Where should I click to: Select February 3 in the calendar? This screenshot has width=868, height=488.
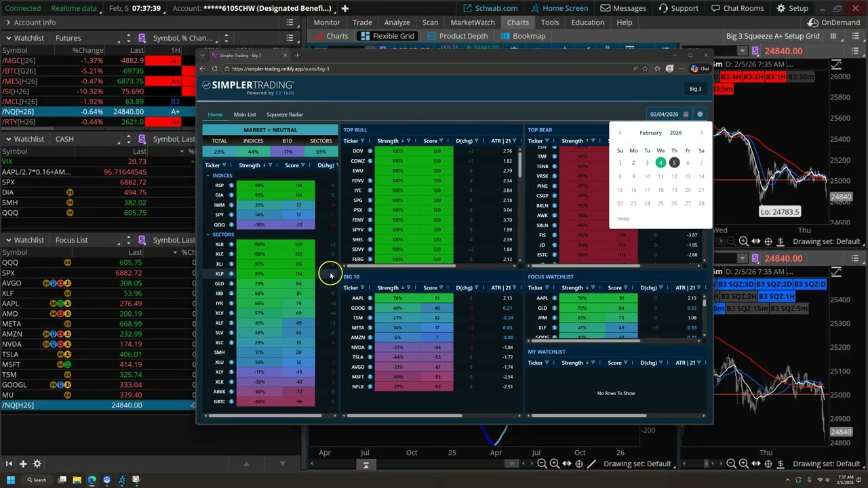pyautogui.click(x=647, y=163)
